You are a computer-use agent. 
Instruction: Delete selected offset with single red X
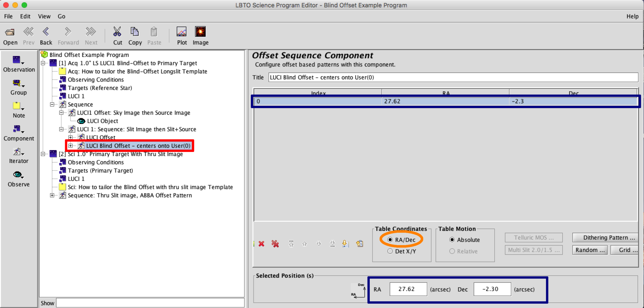[x=261, y=244]
